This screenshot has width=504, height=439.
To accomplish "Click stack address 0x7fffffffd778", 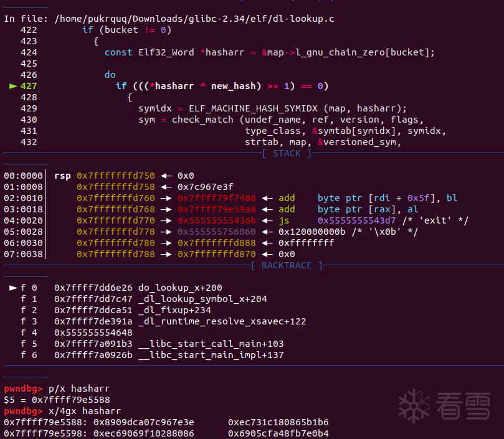I will point(116,232).
